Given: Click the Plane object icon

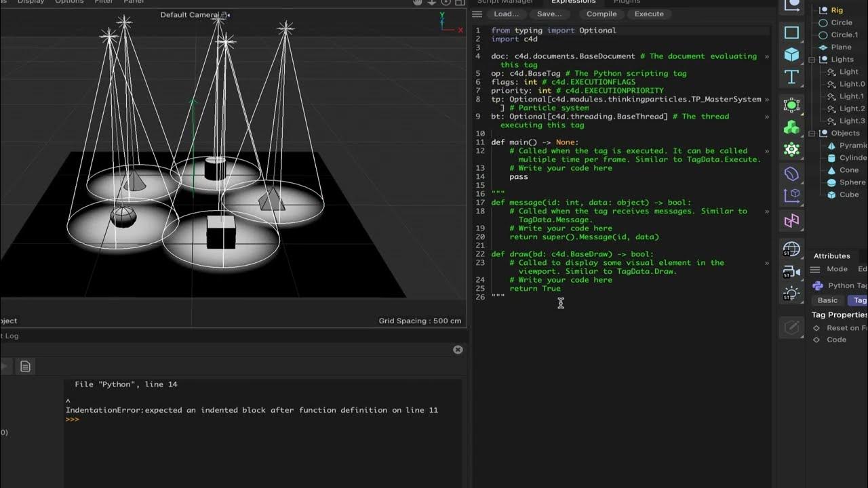Looking at the screenshot, I should tap(823, 47).
